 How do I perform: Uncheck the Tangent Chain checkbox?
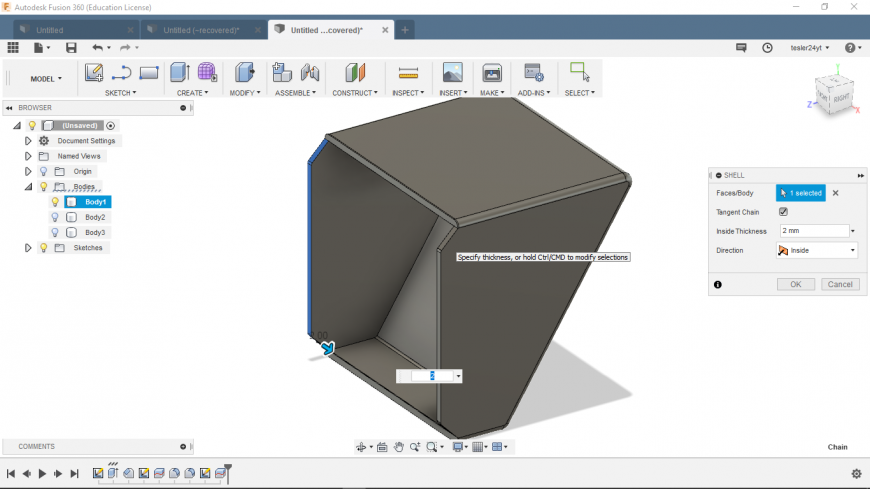point(783,212)
